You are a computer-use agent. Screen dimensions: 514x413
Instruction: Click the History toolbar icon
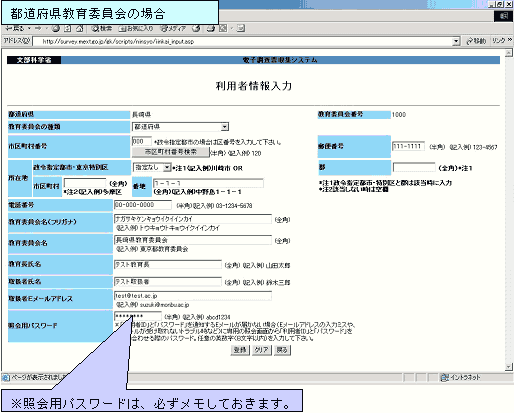click(196, 29)
